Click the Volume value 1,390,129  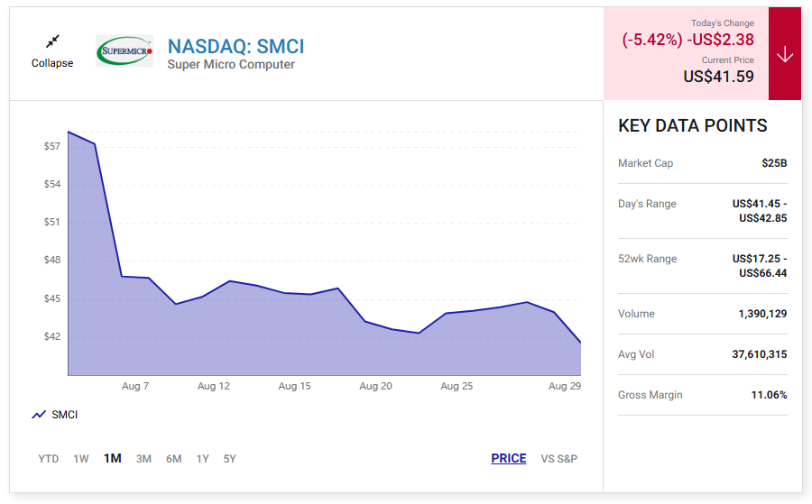[x=762, y=314]
